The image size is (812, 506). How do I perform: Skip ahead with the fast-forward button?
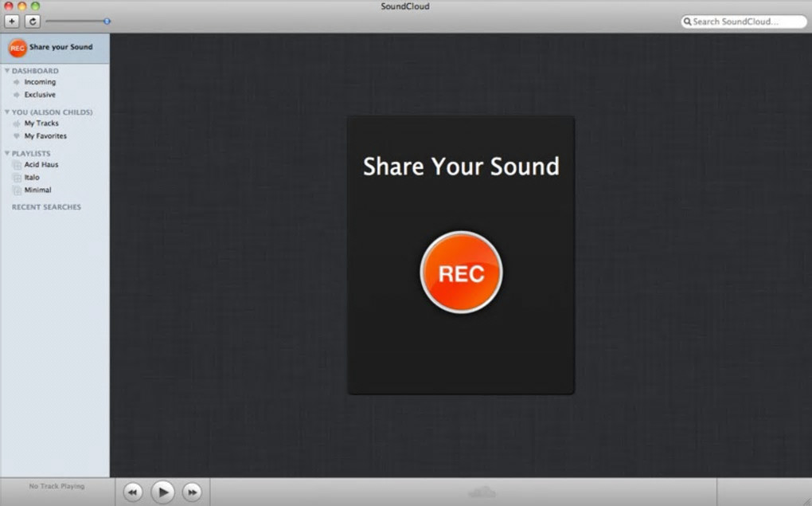tap(192, 492)
